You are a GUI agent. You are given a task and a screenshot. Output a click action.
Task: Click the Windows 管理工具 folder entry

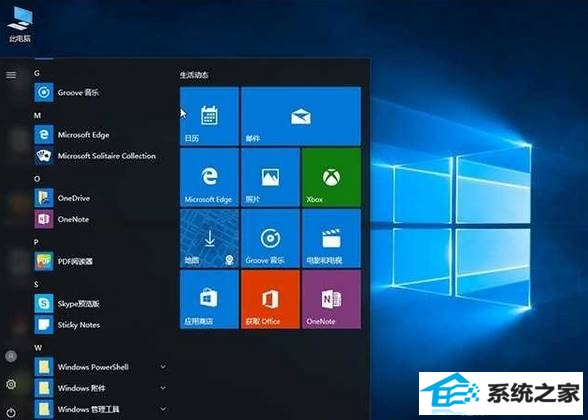click(x=100, y=409)
